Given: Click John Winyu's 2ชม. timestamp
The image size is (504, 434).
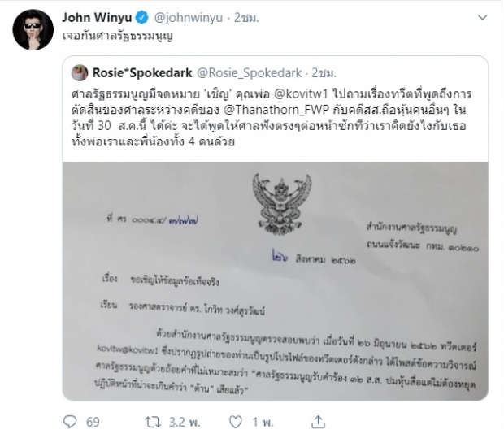Looking at the screenshot, I should [246, 18].
